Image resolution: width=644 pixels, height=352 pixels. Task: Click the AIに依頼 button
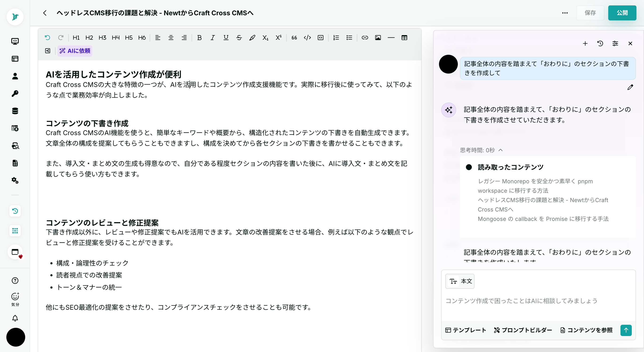point(75,51)
